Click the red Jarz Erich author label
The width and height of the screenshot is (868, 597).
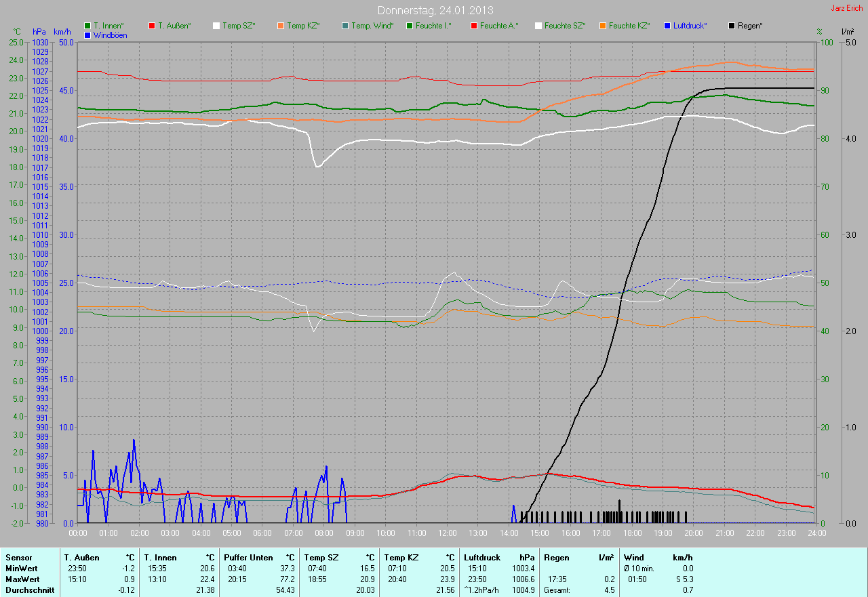tap(847, 8)
